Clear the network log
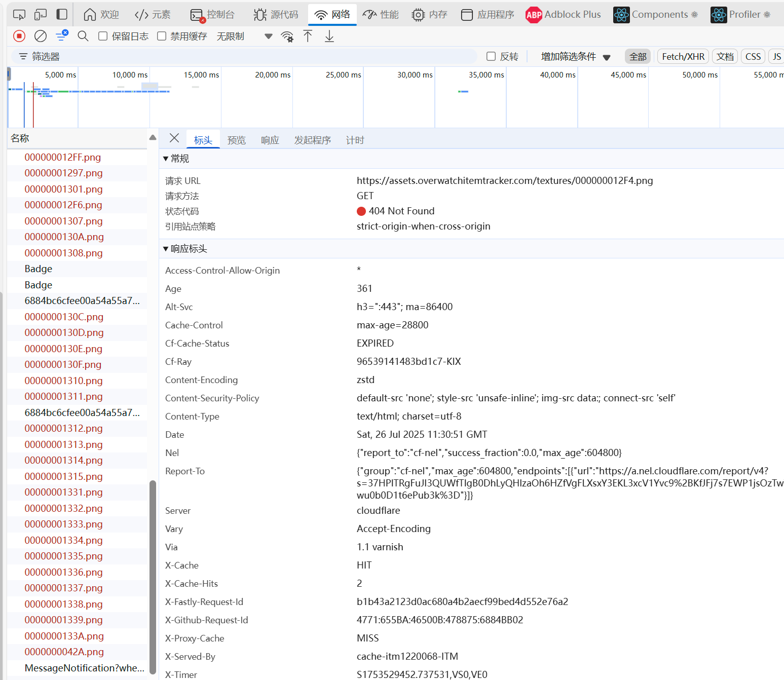784x680 pixels. (41, 36)
